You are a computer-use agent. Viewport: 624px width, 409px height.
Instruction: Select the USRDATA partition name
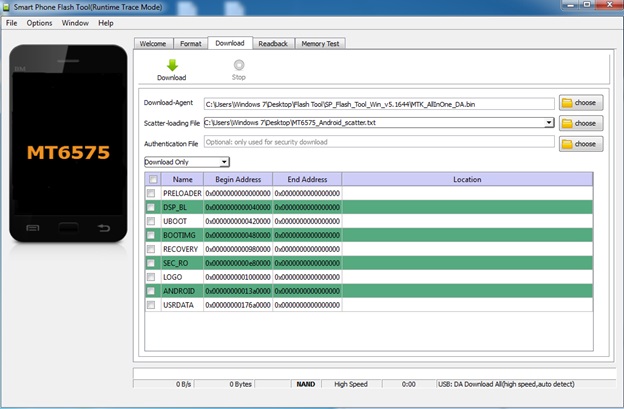tap(178, 305)
